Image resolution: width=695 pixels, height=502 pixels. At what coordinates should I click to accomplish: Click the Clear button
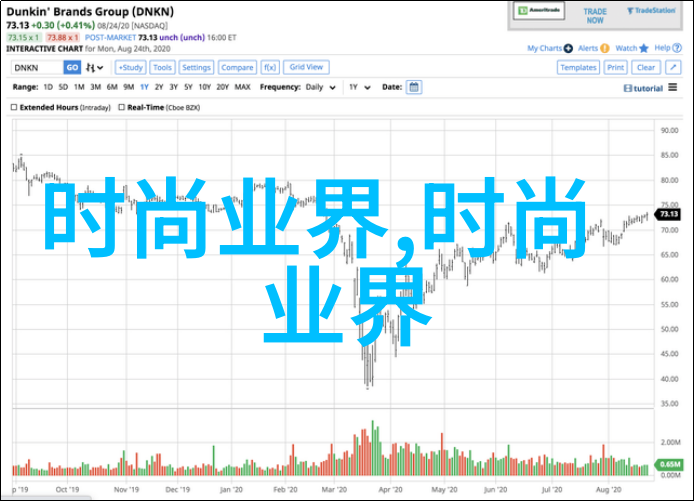[x=646, y=67]
